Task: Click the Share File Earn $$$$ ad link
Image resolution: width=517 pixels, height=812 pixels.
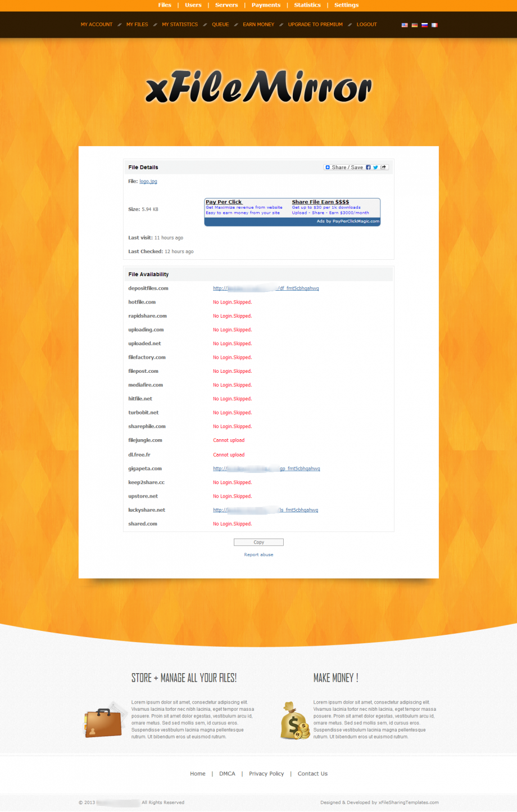Action: (x=320, y=202)
